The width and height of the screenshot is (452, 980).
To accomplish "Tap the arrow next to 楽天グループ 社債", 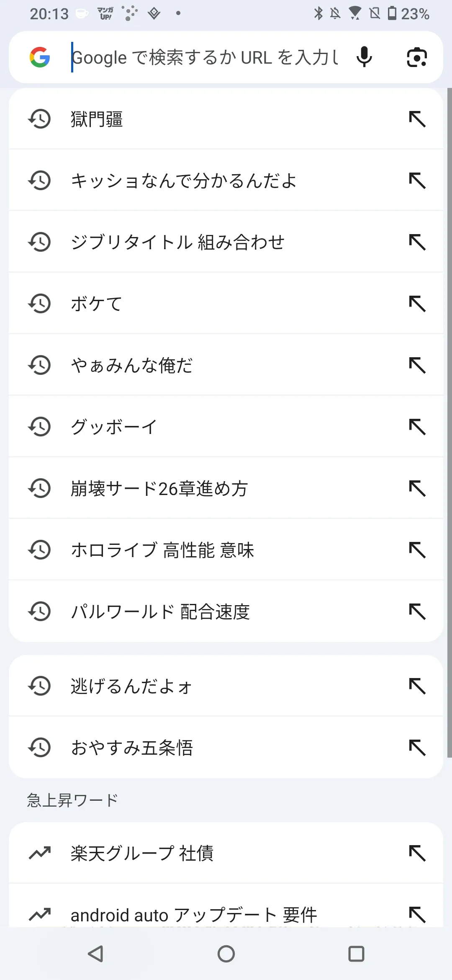I will (x=417, y=853).
